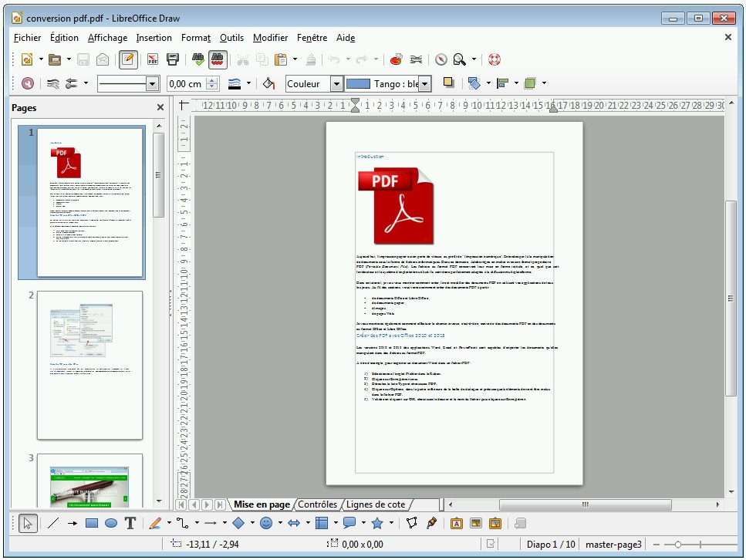Switch to the Contrôles layer tab
This screenshot has width=746, height=560.
[317, 504]
